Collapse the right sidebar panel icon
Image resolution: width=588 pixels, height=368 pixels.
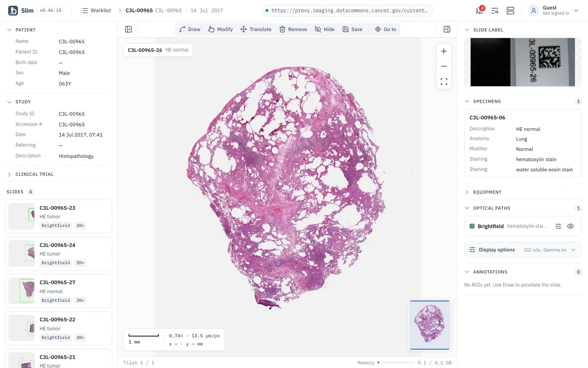click(447, 29)
